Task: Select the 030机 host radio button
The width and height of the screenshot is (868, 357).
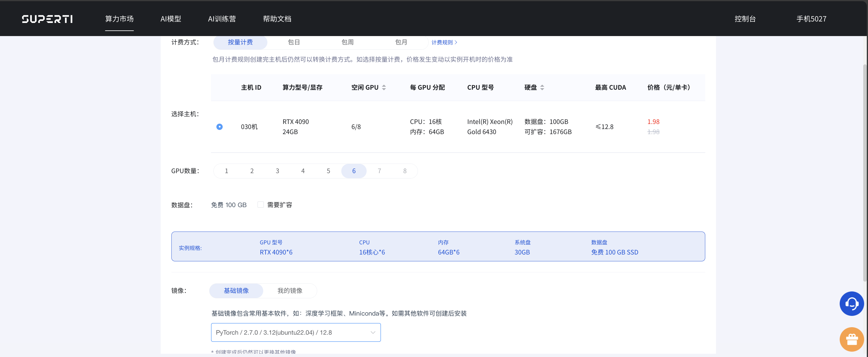Action: [219, 127]
